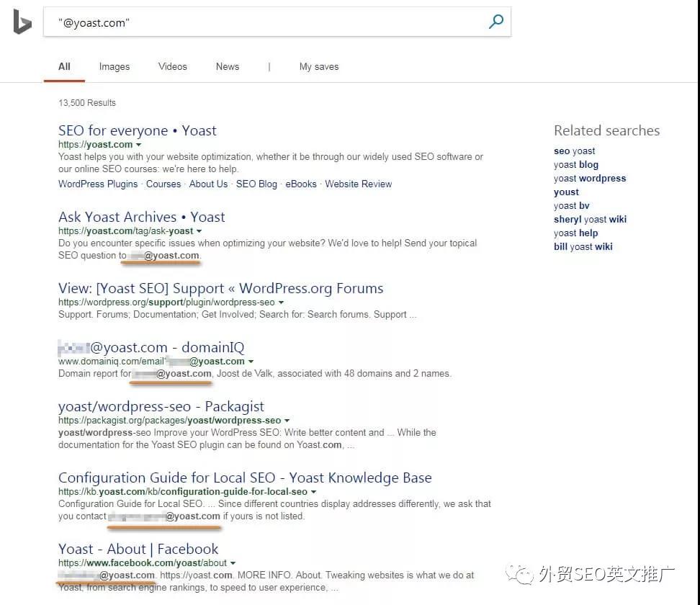Click related search "yoast help"
This screenshot has width=700, height=605.
tap(575, 233)
